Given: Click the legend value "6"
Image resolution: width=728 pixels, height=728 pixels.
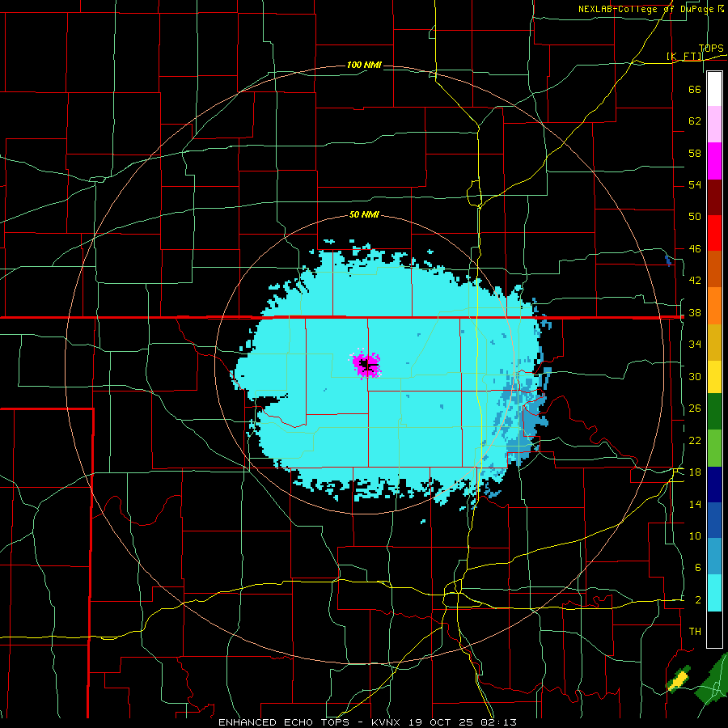Looking at the screenshot, I should (x=698, y=568).
